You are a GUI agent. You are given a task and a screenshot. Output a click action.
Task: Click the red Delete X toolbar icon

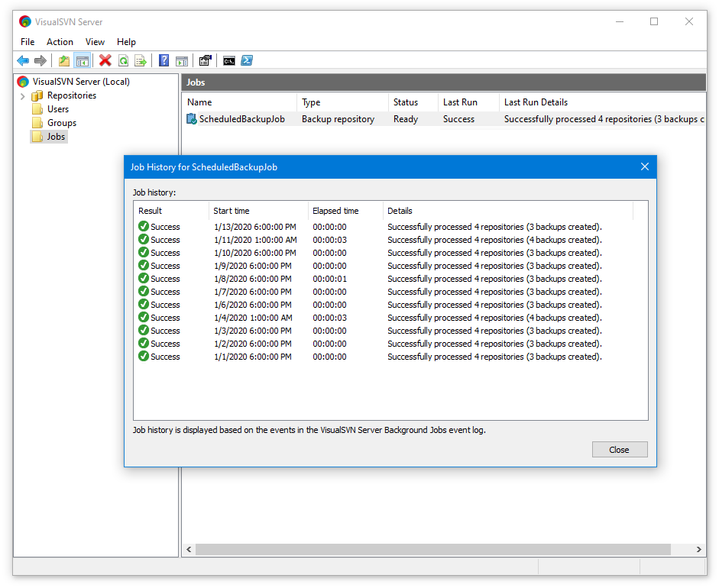(x=105, y=61)
